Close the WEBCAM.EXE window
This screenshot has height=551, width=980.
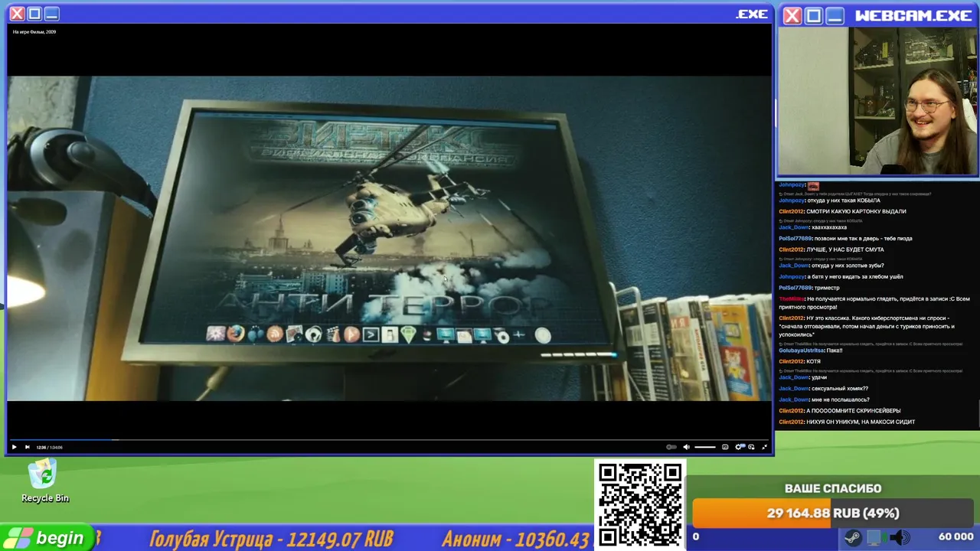point(792,16)
